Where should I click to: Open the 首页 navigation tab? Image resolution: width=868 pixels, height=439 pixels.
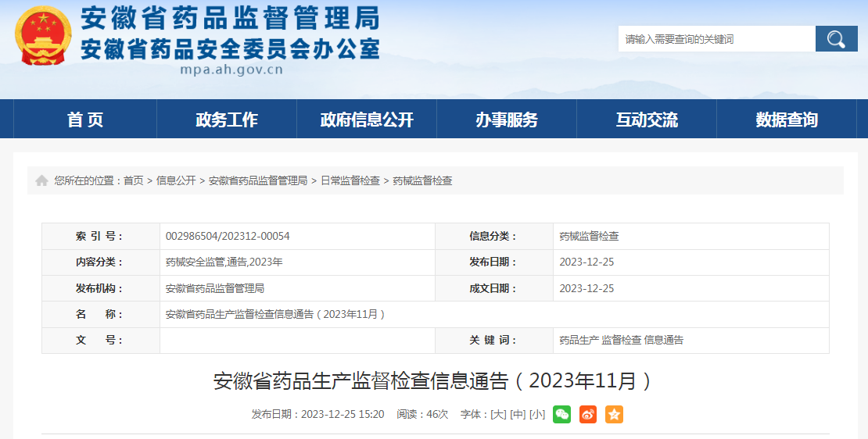point(85,119)
